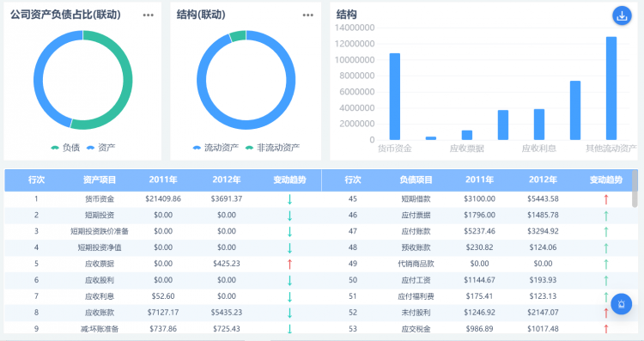This screenshot has height=341, width=644.
Task: Click the down arrow in 短期投资净值 row
Action: point(289,247)
